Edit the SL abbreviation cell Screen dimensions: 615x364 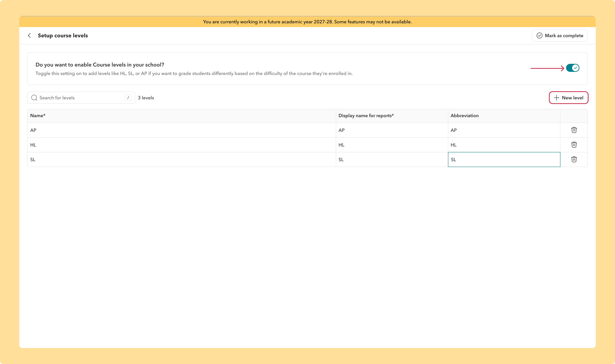pos(504,159)
